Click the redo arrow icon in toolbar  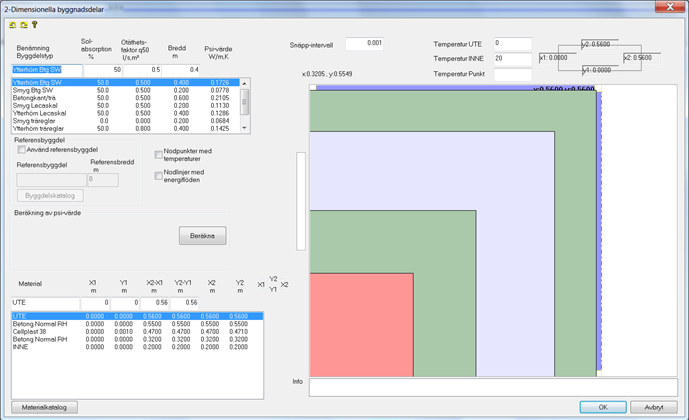(24, 25)
